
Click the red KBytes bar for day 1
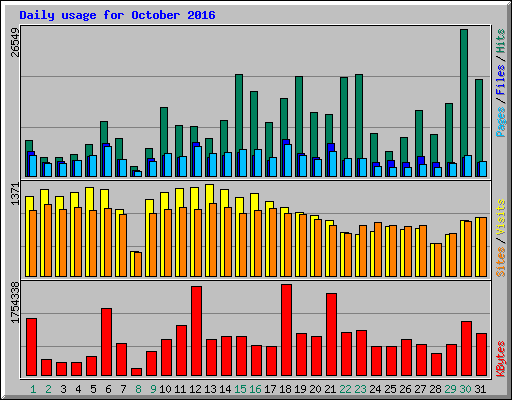pos(31,347)
